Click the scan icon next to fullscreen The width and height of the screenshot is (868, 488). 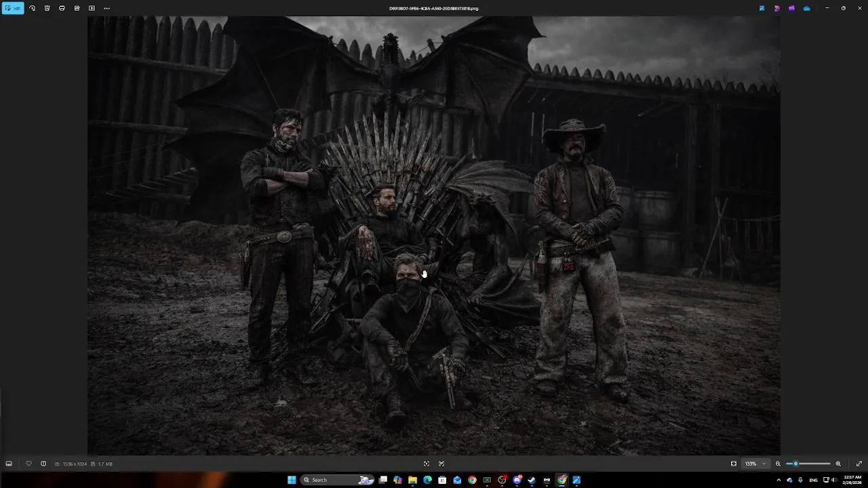tap(441, 464)
